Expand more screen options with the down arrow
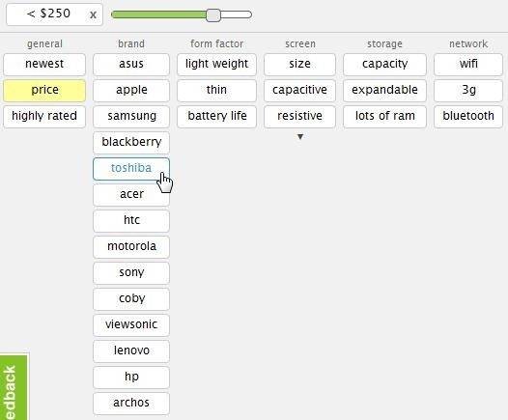The height and width of the screenshot is (420, 508). (300, 137)
